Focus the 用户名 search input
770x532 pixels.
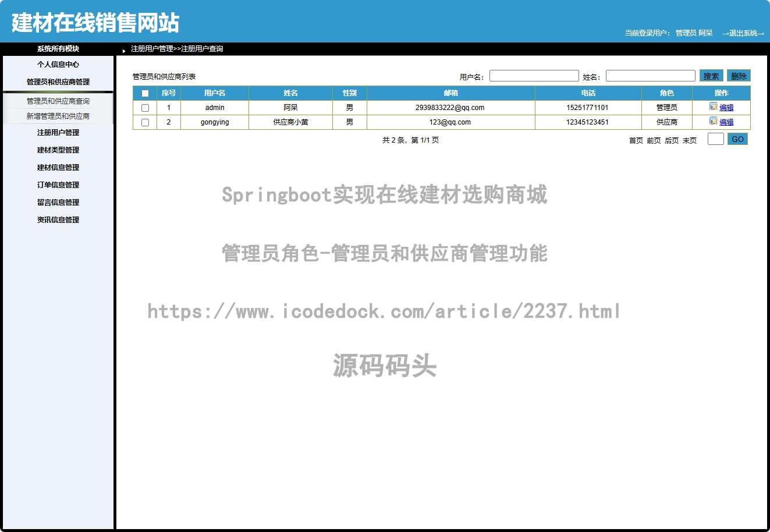click(534, 76)
